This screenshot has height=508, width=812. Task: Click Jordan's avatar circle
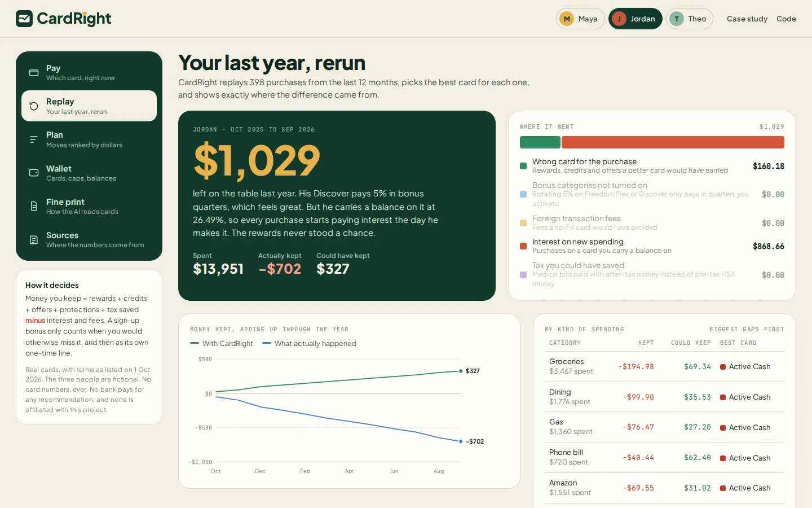[x=619, y=19]
